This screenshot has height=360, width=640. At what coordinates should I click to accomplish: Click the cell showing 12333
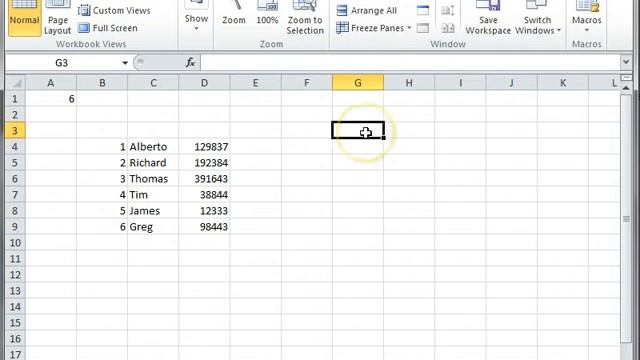coord(204,211)
